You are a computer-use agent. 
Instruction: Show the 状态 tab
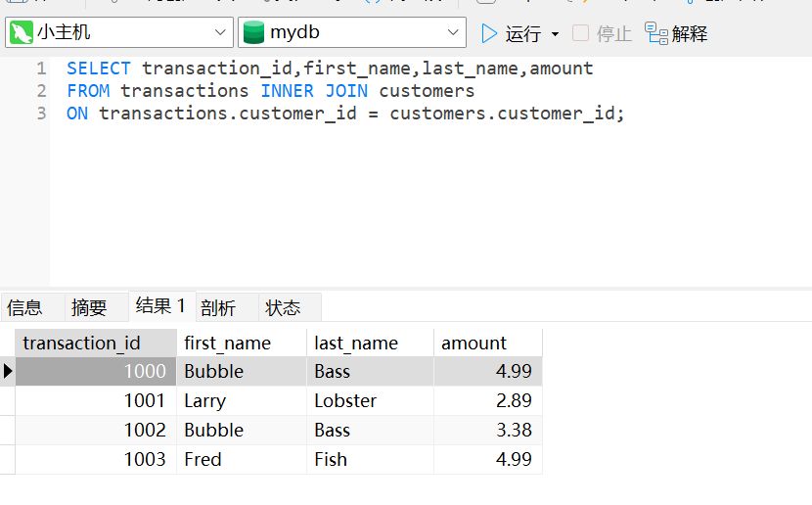[283, 307]
